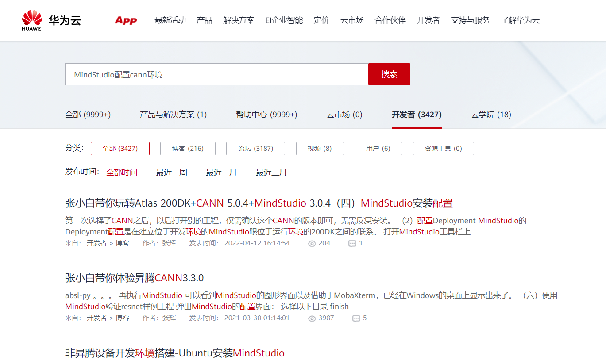Click author 张辉 on the 2022-04-12 result
The width and height of the screenshot is (606, 364).
pyautogui.click(x=169, y=243)
